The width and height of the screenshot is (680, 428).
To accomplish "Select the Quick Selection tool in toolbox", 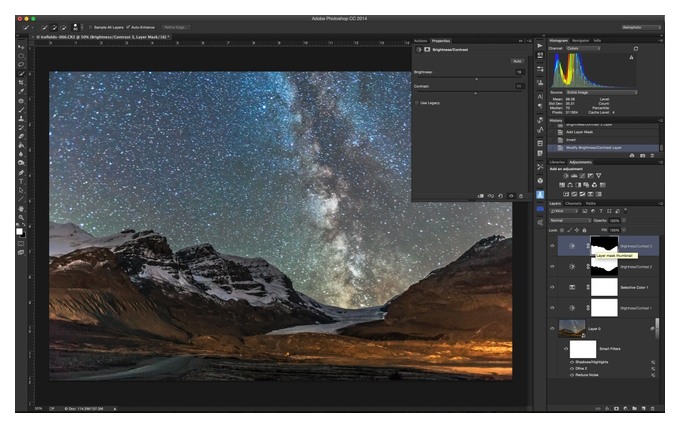I will 21,74.
